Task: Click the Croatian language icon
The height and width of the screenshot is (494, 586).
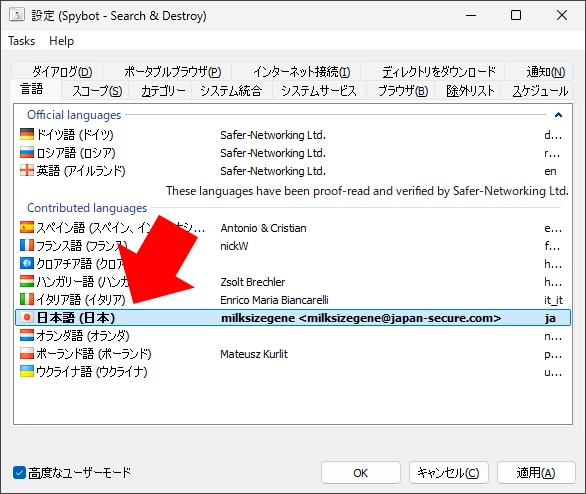Action: click(27, 263)
